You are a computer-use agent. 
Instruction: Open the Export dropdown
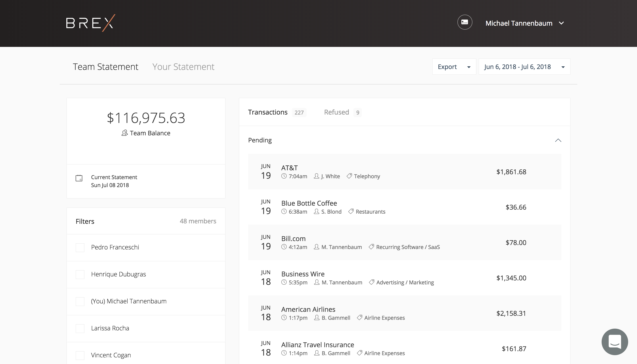click(454, 67)
